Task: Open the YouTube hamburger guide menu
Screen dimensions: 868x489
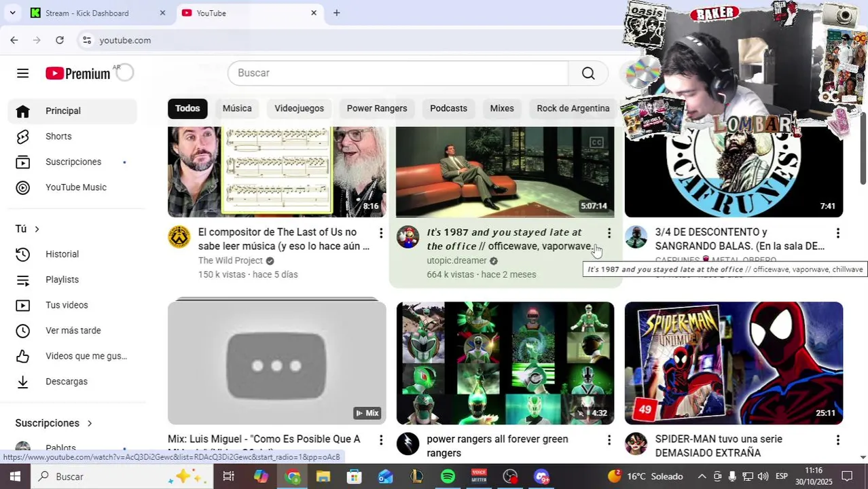Action: 22,73
